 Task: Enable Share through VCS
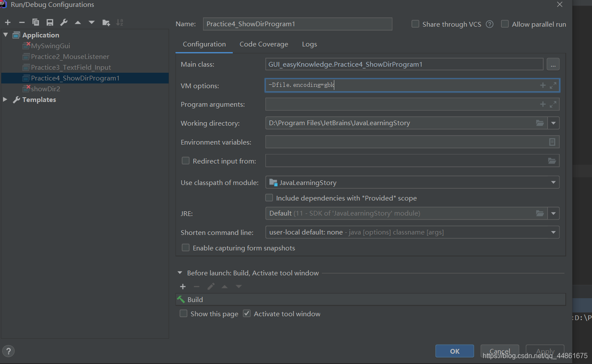pos(415,24)
